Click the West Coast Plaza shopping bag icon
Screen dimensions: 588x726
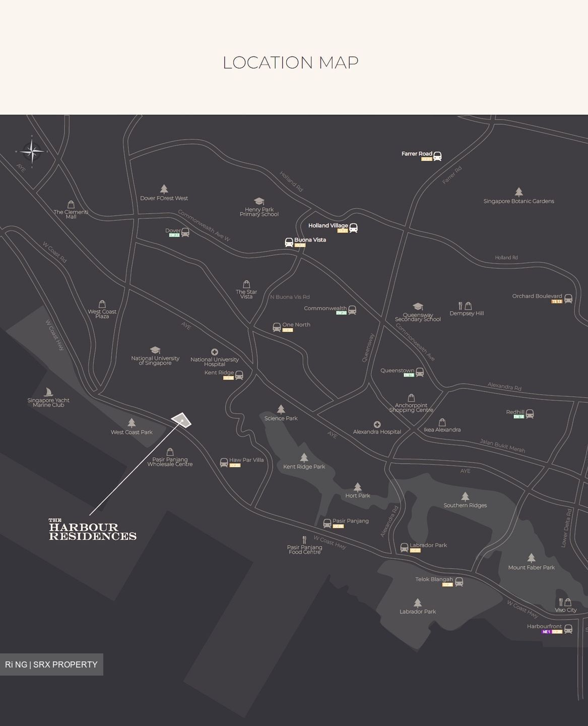(x=102, y=304)
